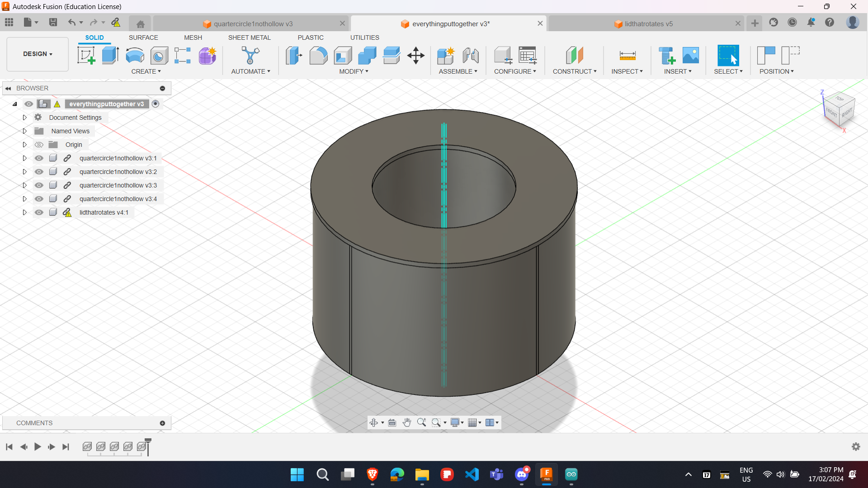This screenshot has height=488, width=868.
Task: Expand the Named Views folder
Action: point(25,131)
